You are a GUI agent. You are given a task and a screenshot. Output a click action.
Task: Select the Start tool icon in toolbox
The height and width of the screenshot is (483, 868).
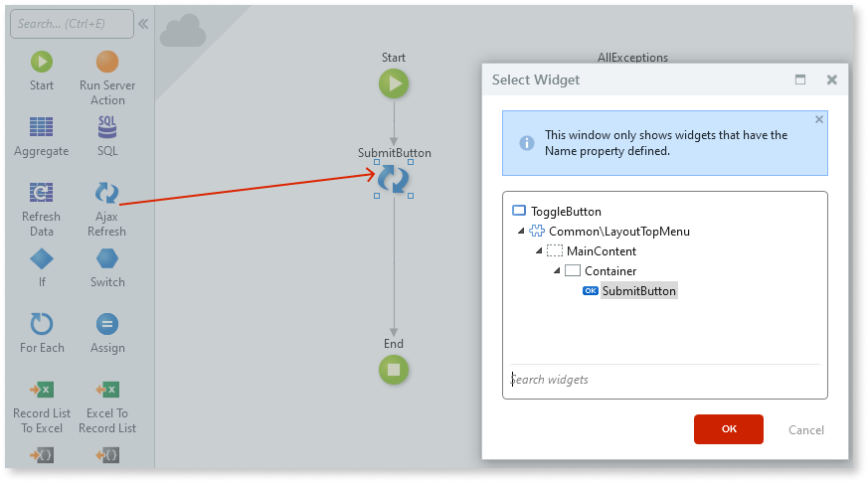(x=42, y=63)
